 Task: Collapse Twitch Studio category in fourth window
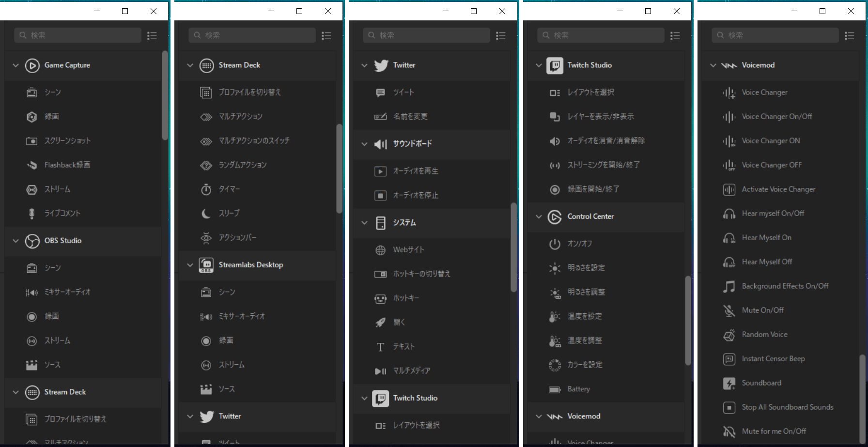(x=539, y=65)
